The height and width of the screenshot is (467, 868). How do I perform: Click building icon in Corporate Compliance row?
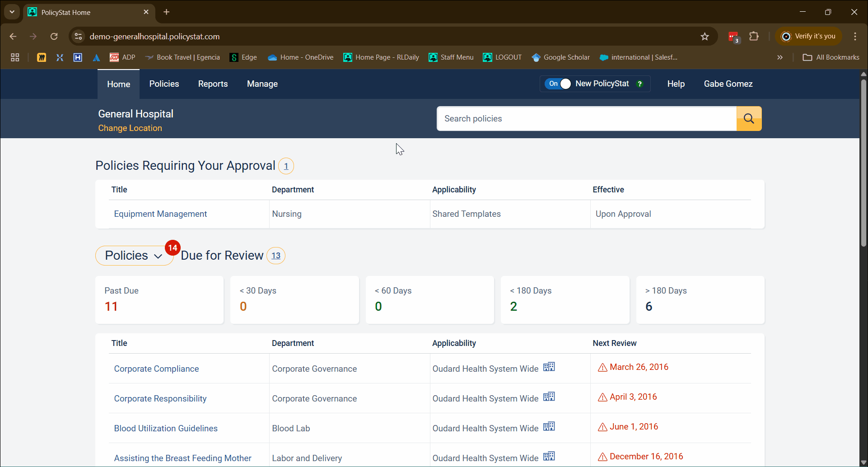click(x=549, y=367)
